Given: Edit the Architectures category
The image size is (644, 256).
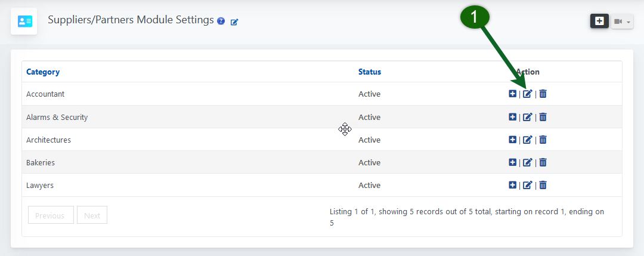Looking at the screenshot, I should (527, 140).
